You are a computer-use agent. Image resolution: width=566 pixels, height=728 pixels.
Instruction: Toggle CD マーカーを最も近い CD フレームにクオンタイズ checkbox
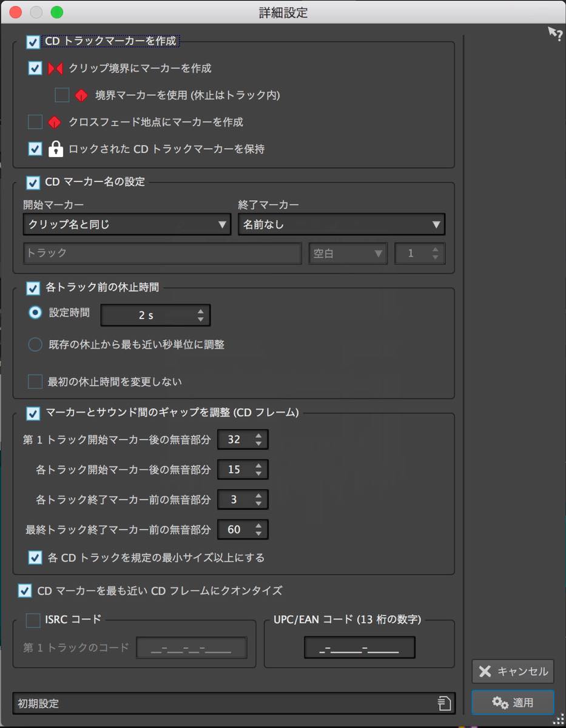[x=25, y=590]
